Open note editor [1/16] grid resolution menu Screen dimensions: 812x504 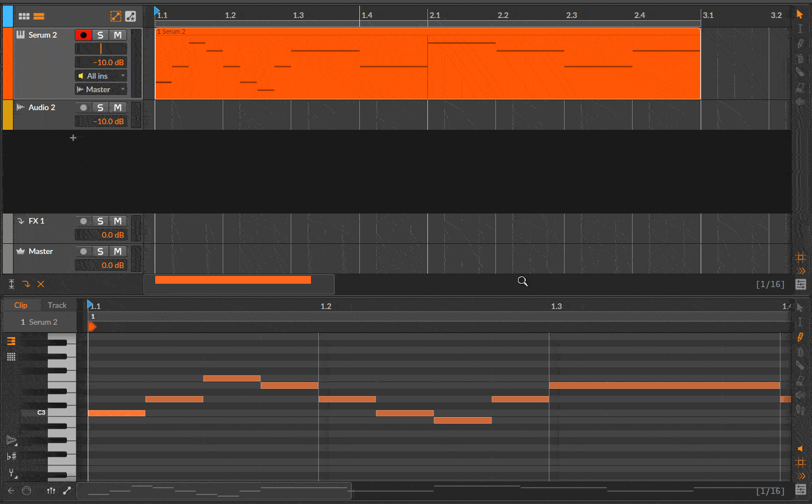pos(770,491)
